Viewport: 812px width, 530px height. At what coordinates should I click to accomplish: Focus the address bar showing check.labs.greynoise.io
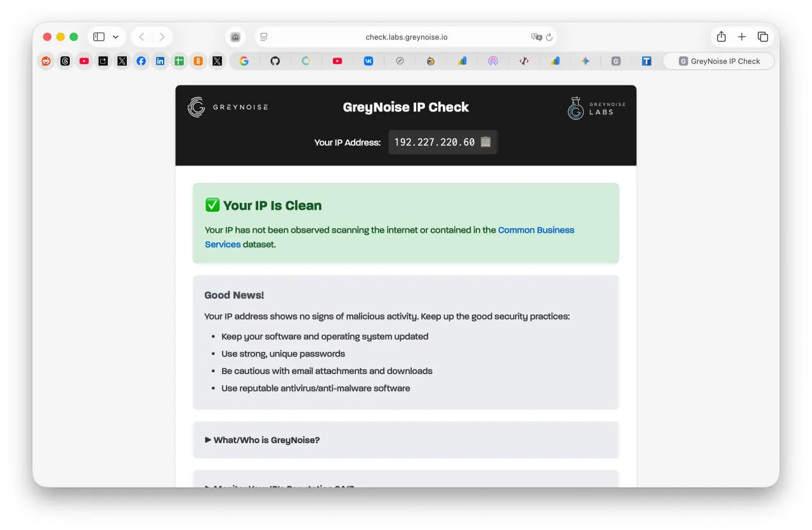[406, 37]
